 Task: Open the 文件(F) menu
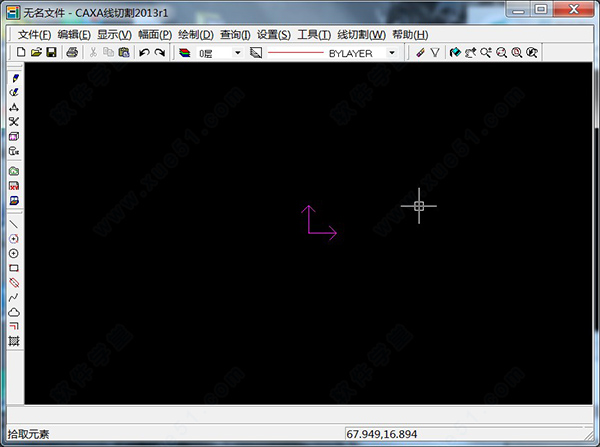pos(33,35)
